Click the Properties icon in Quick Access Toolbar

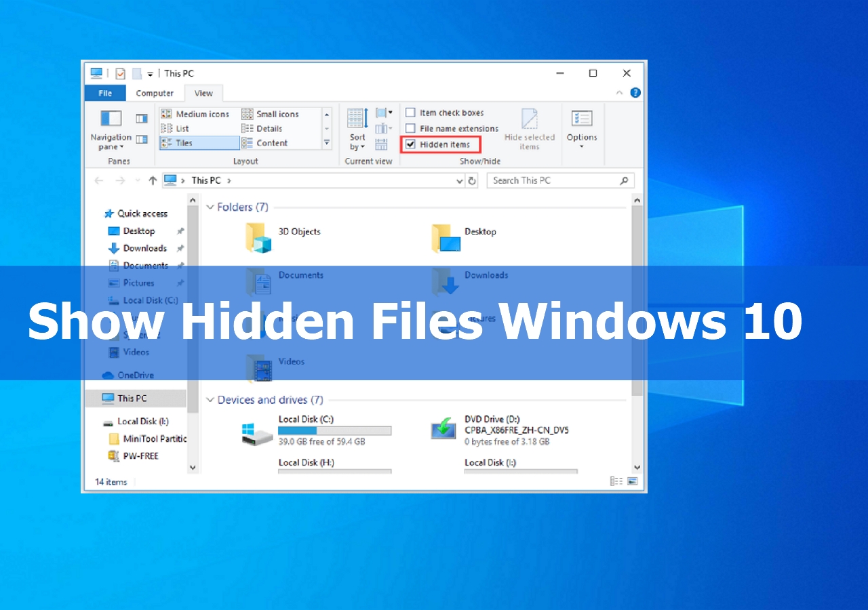120,73
